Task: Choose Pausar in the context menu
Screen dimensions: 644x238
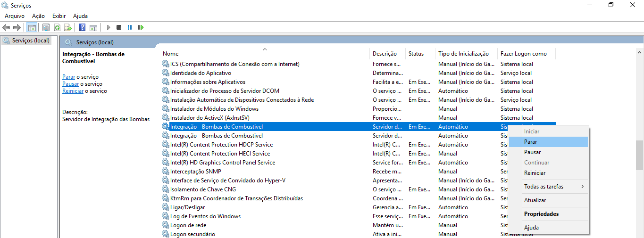Action: tap(548, 152)
